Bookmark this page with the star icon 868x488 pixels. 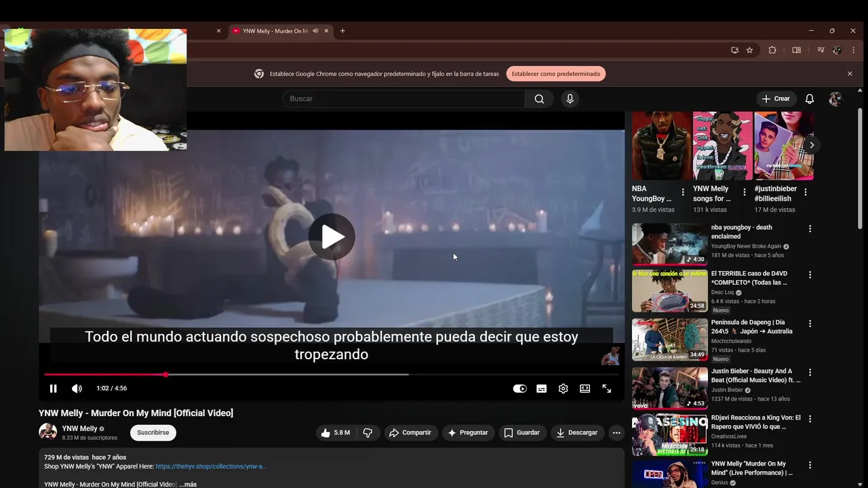coord(749,50)
